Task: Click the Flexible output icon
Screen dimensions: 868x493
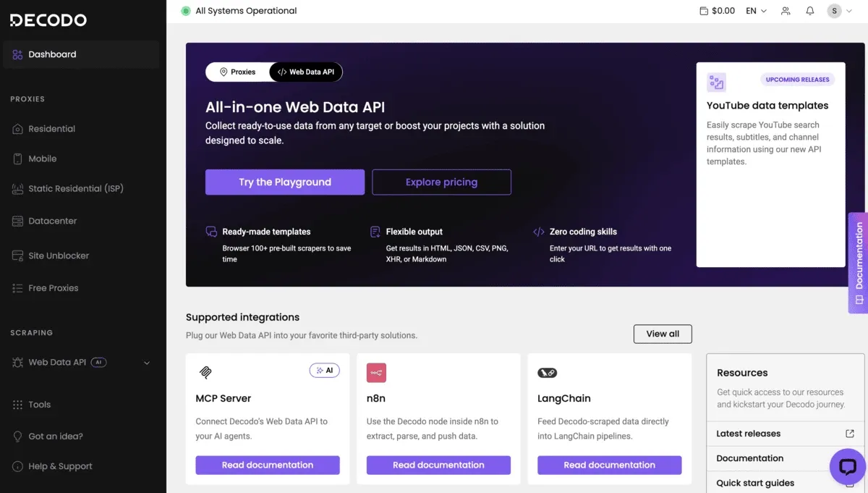Action: [375, 232]
